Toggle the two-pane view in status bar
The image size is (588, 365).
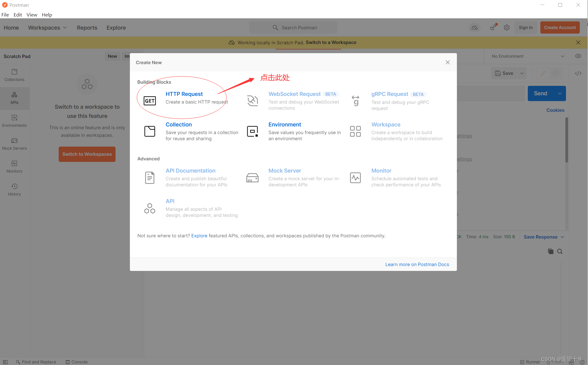(x=571, y=362)
